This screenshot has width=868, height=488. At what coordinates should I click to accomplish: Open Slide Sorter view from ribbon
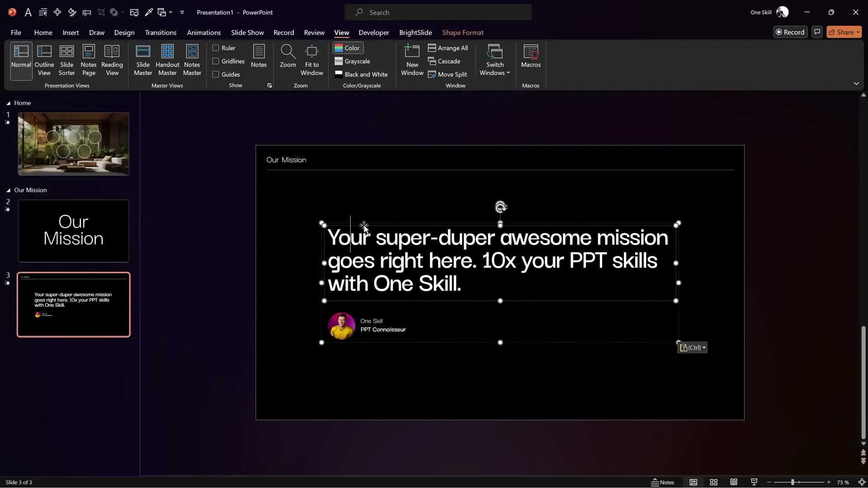[66, 61]
